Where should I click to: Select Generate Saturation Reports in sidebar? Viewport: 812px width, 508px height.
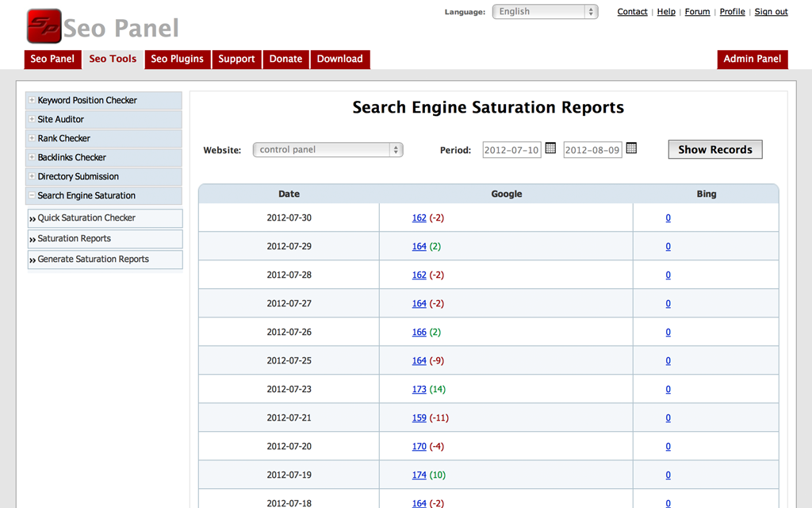(93, 259)
